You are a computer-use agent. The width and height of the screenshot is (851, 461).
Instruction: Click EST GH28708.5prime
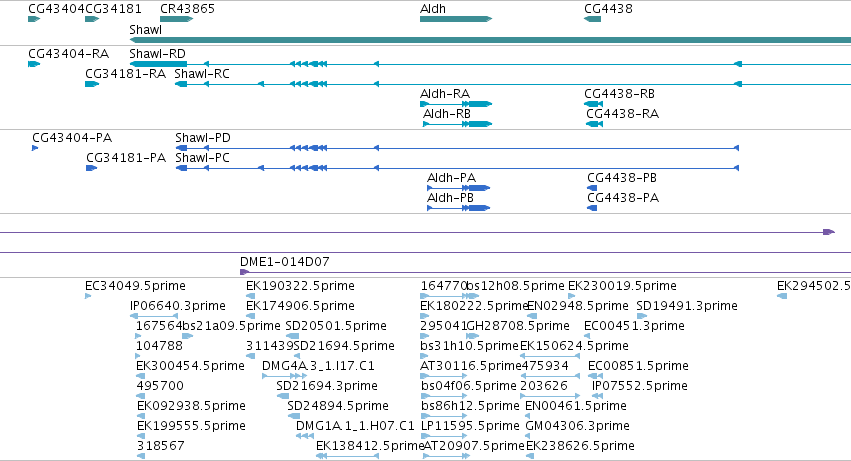coord(518,326)
